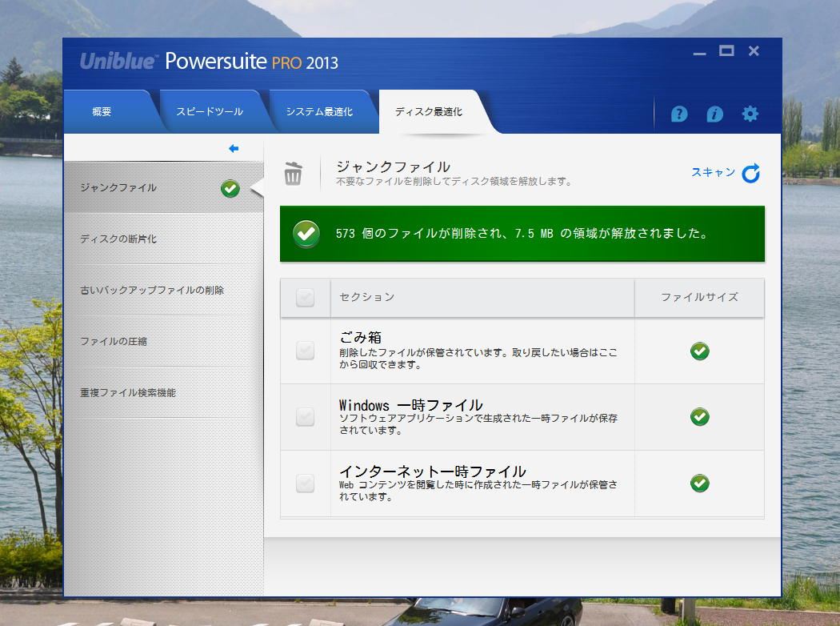Viewport: 840px width, 626px height.
Task: Open ディスクの断片化 in the sidebar
Action: point(163,239)
